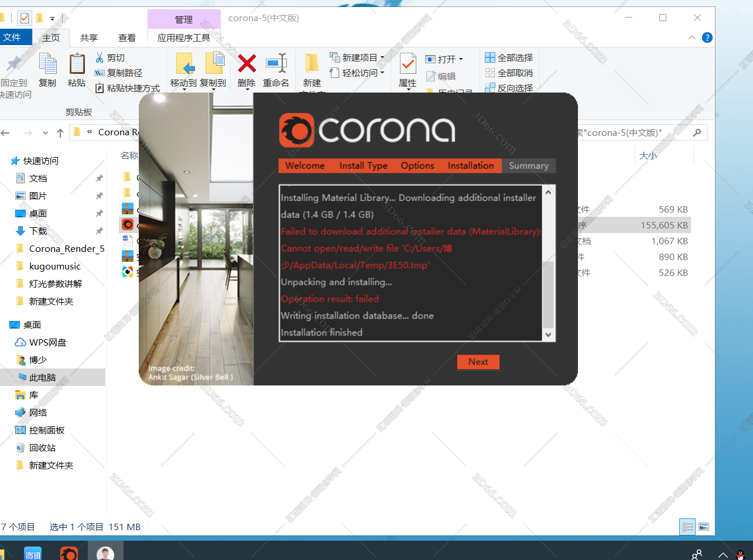Click the 资讯 taskbar icon
The height and width of the screenshot is (560, 753).
pyautogui.click(x=33, y=553)
